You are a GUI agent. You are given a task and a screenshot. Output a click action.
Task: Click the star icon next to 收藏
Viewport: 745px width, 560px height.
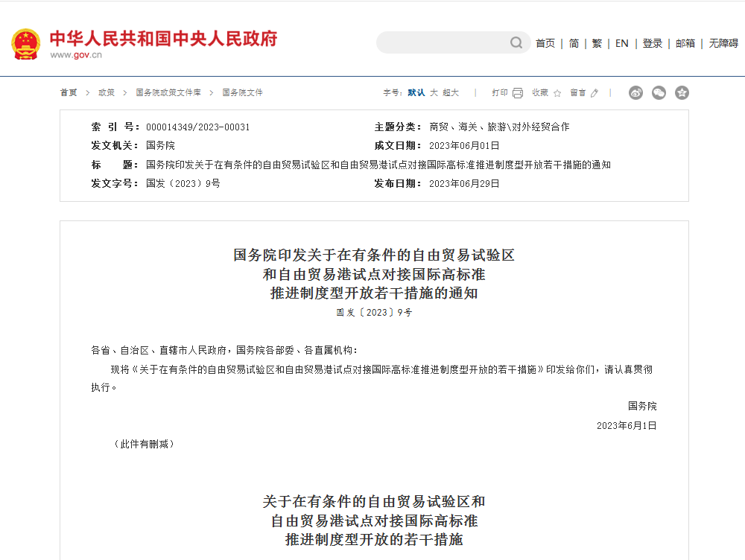557,93
